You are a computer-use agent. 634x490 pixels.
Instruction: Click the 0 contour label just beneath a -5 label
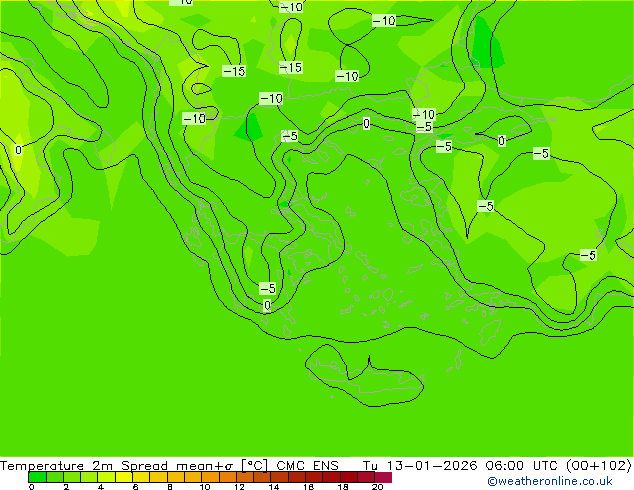click(267, 305)
